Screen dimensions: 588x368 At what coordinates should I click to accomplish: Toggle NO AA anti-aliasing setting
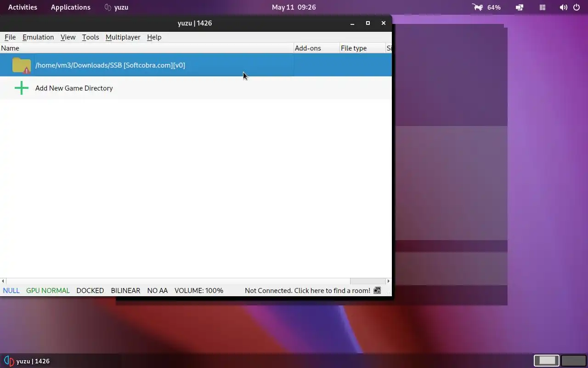coord(158,291)
